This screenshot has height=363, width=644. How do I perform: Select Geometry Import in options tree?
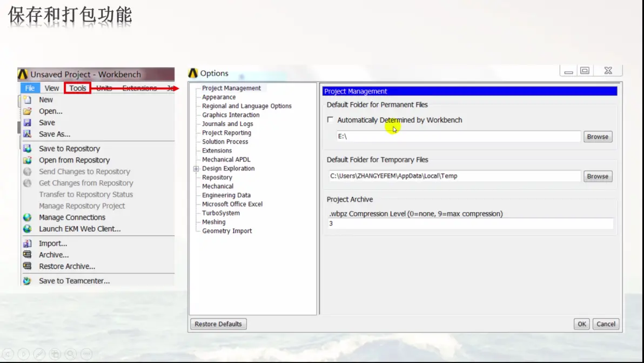coord(227,231)
